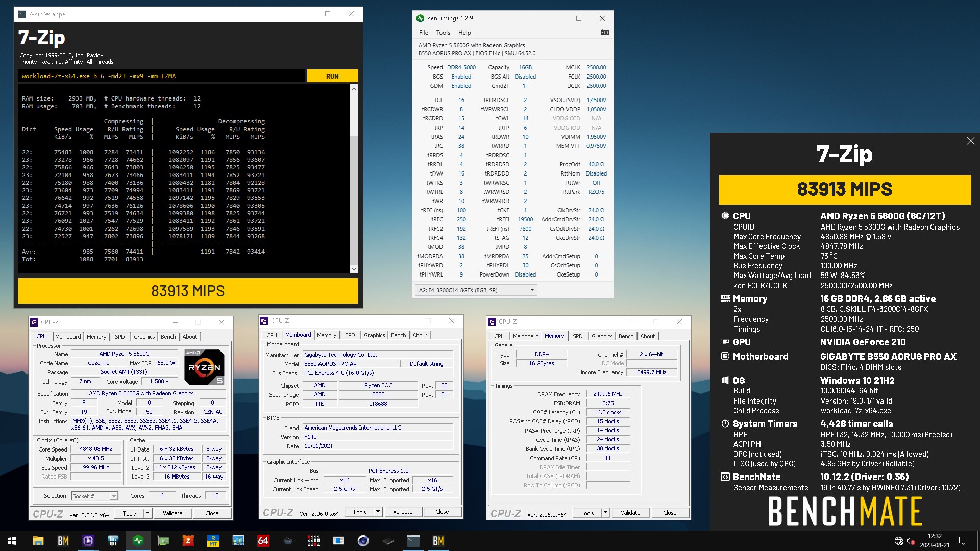Open the blue window panel taskbar icon
Image resolution: width=980 pixels, height=551 pixels.
coord(338,541)
